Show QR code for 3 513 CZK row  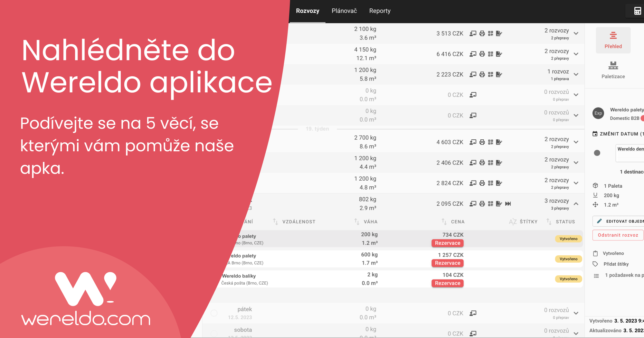(x=490, y=33)
